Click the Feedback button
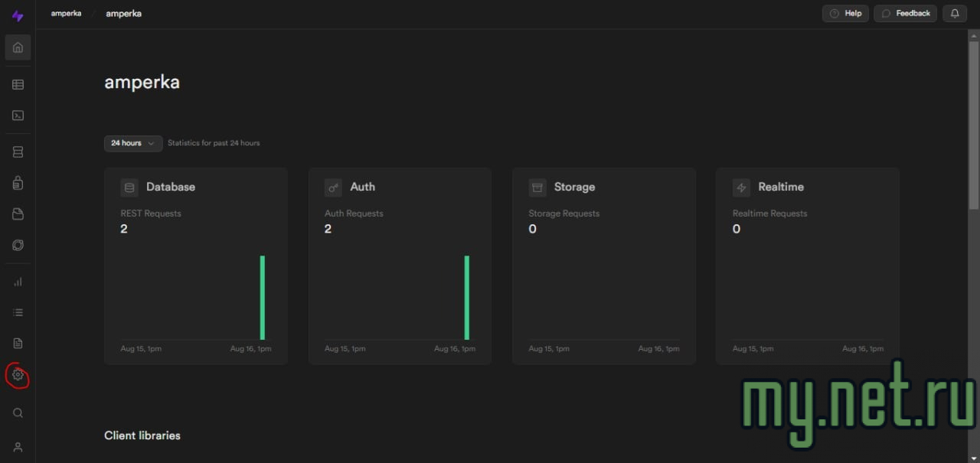The image size is (980, 463). pos(905,14)
